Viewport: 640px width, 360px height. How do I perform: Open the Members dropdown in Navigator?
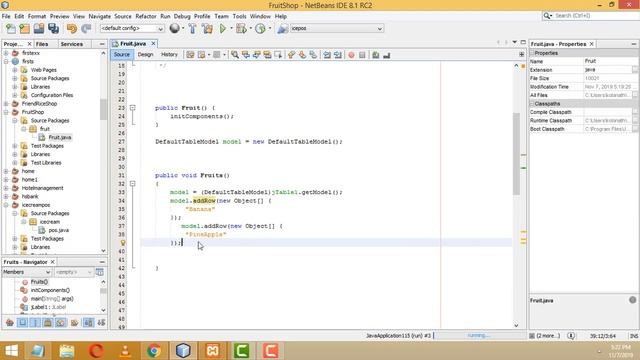click(x=26, y=272)
